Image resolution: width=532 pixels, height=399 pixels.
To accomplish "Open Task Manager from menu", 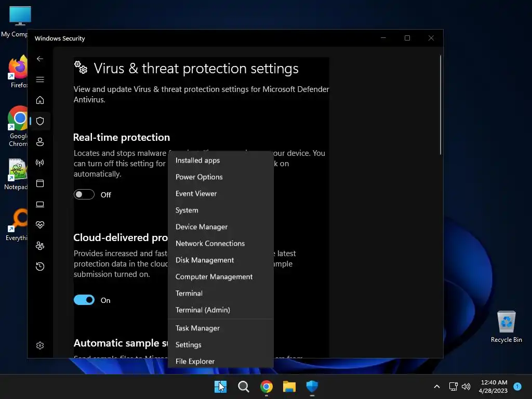I will 220,328.
